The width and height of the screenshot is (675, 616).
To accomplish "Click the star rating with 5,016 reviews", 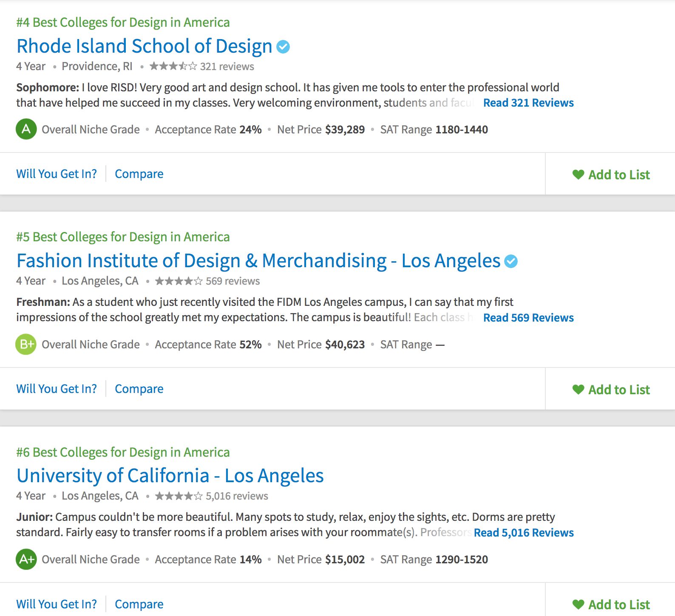I will [179, 496].
